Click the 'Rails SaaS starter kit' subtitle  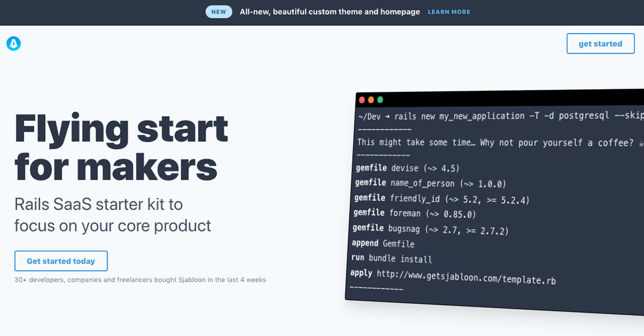pos(112,215)
